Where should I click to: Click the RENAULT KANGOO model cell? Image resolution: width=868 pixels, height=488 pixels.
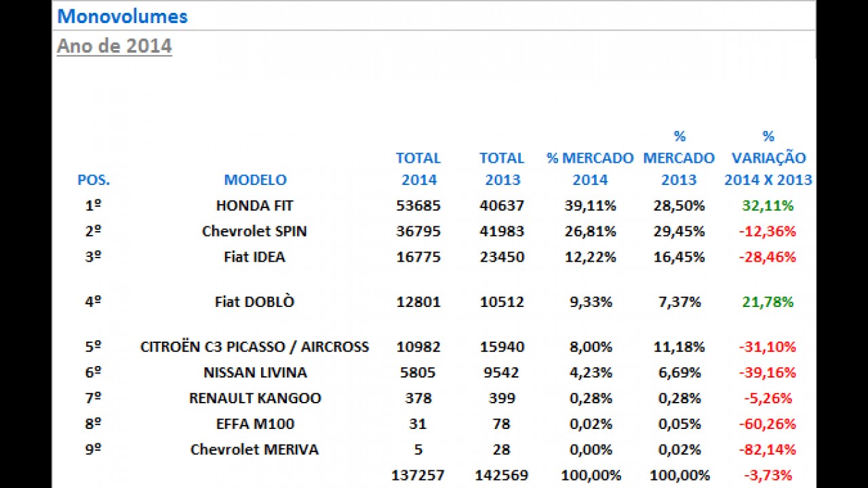(255, 398)
